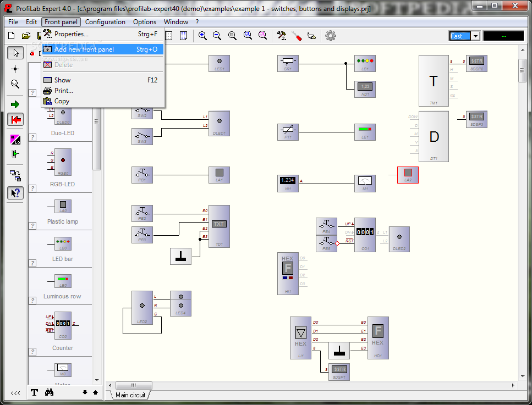Select the Luminous row library component
The image size is (532, 405).
[x=63, y=281]
